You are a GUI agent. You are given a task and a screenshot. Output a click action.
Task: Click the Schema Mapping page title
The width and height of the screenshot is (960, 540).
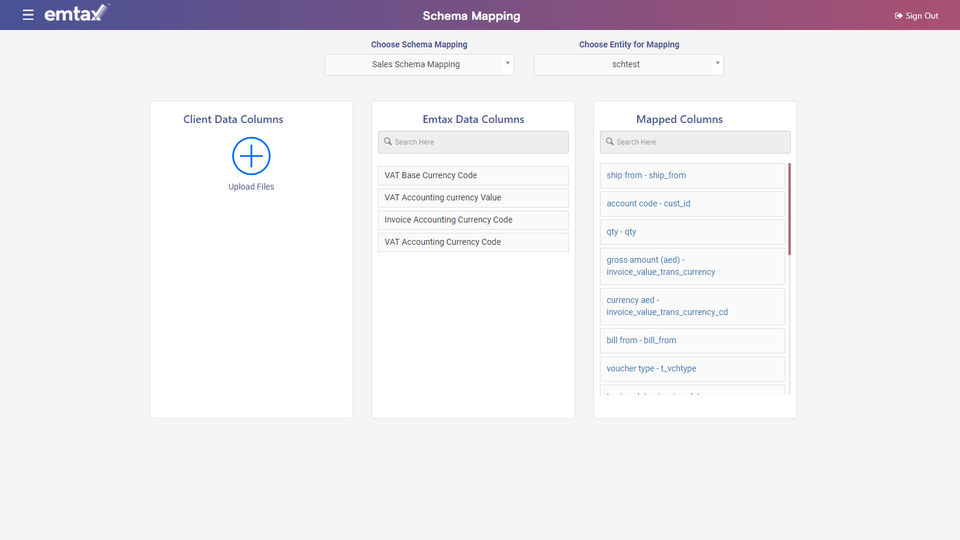click(x=471, y=16)
